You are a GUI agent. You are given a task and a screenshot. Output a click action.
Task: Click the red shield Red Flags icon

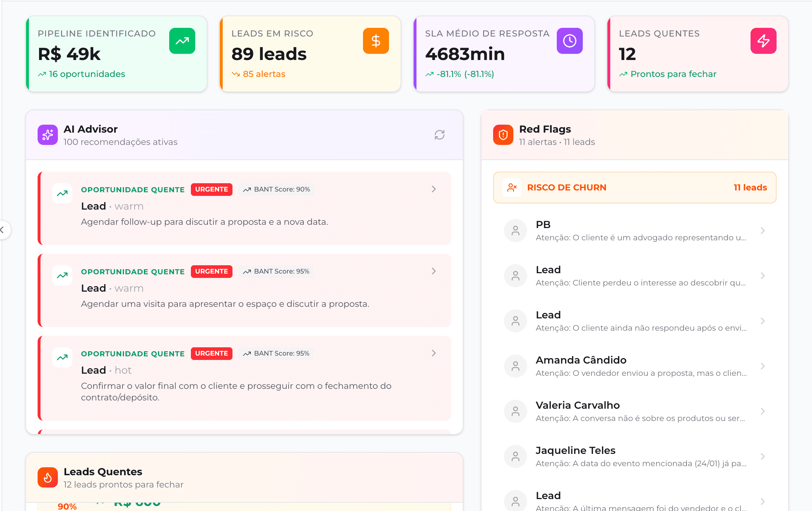point(503,135)
